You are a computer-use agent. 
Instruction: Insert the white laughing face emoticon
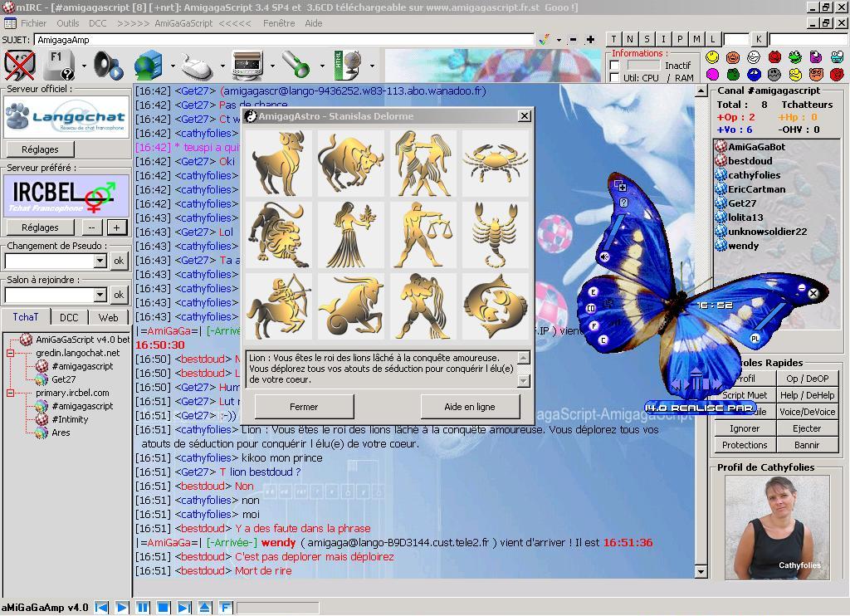[754, 57]
